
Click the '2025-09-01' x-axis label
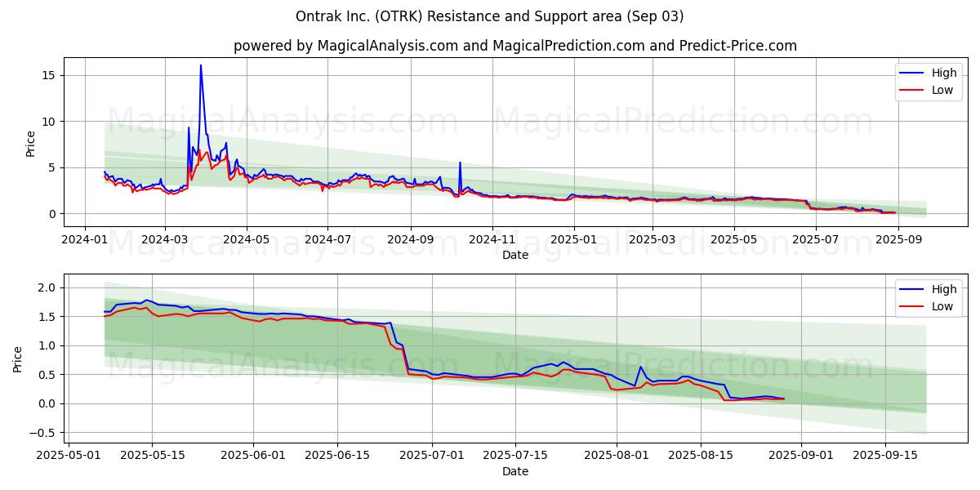coord(800,456)
